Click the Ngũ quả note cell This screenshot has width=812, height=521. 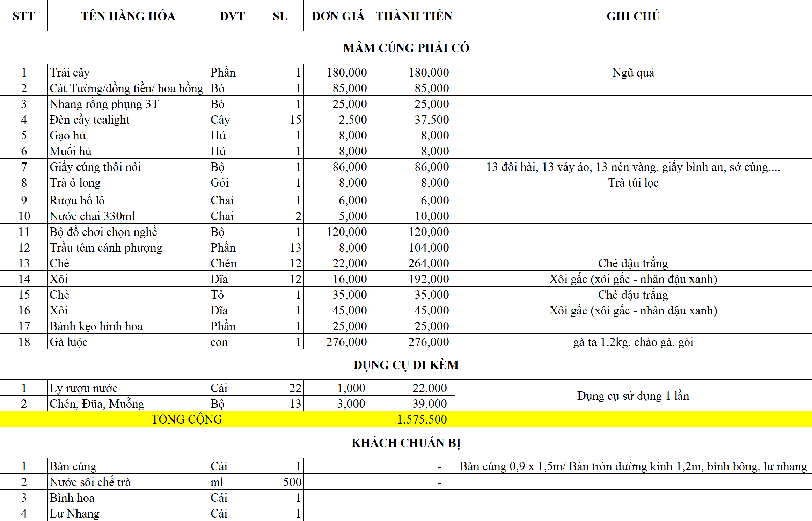(633, 72)
